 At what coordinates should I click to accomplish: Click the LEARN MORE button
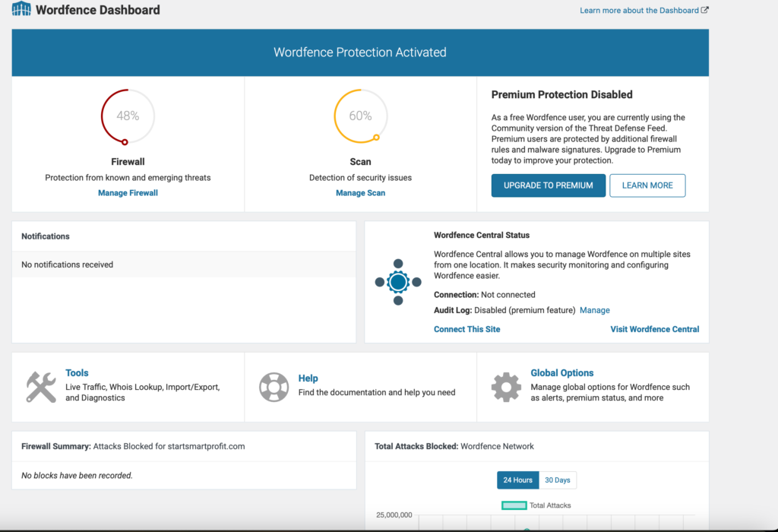(647, 185)
